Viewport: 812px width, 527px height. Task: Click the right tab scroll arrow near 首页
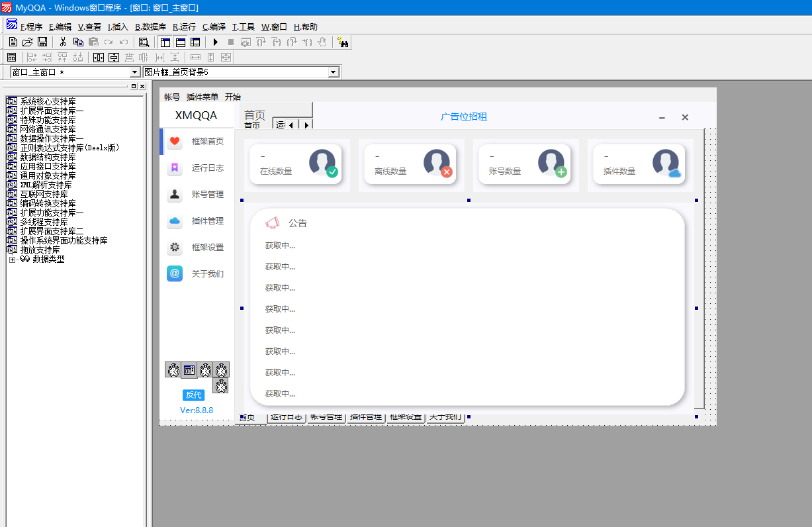(x=306, y=124)
